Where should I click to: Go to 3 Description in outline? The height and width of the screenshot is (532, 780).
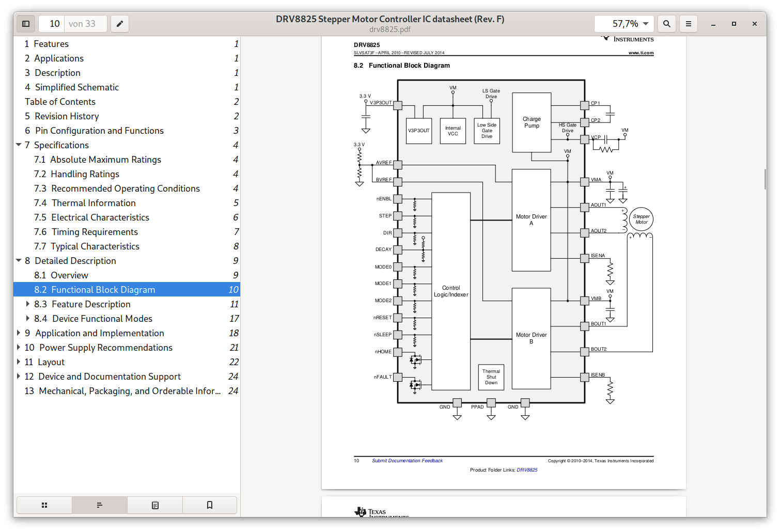pyautogui.click(x=127, y=73)
